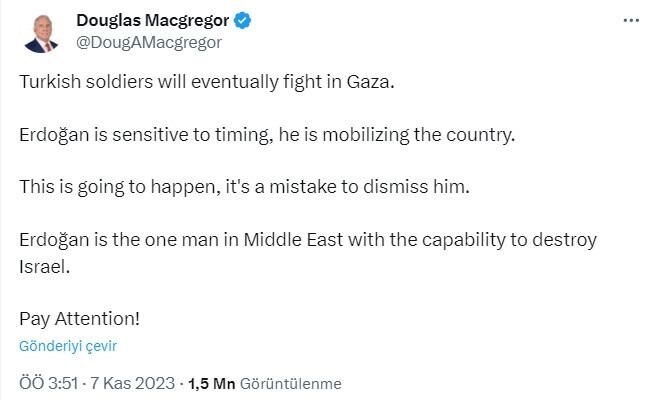
Task: Open the three-dot more options menu
Action: pos(631,20)
